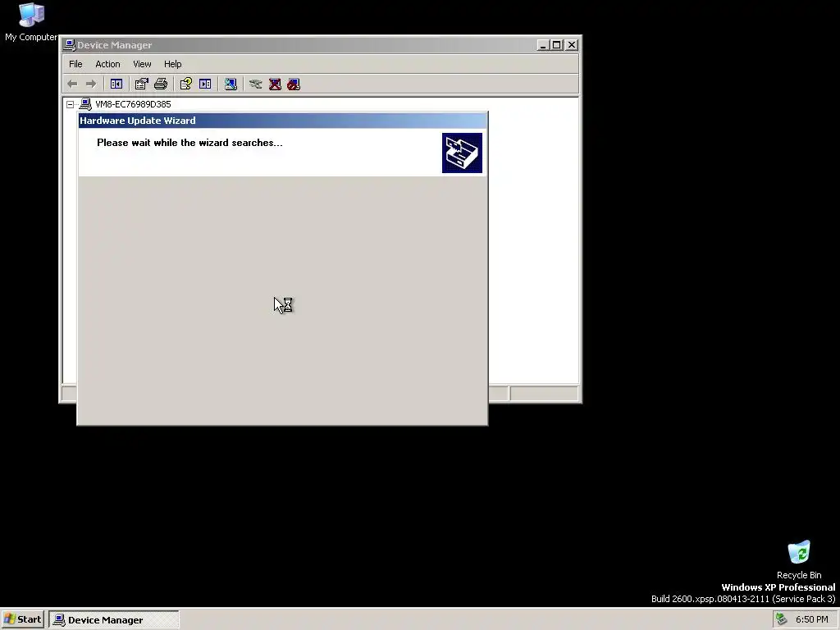The width and height of the screenshot is (840, 630).
Task: Click the system tray network icon
Action: click(781, 619)
